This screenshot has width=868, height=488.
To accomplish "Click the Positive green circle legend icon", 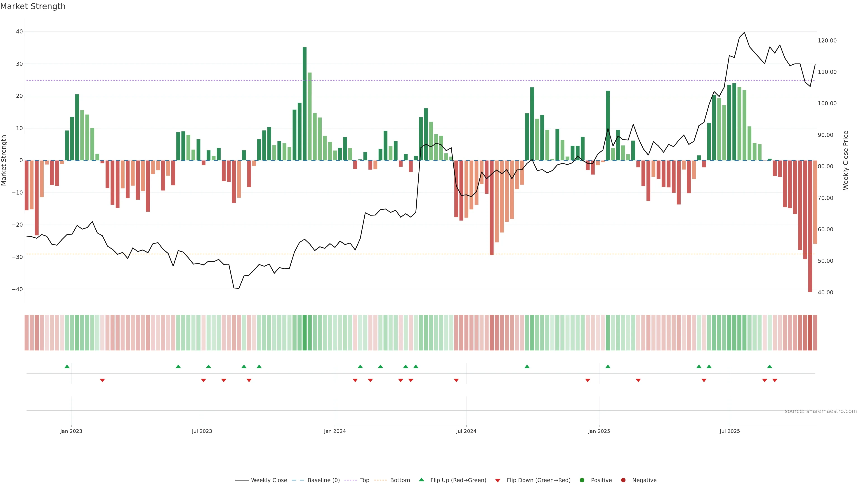I will point(582,480).
